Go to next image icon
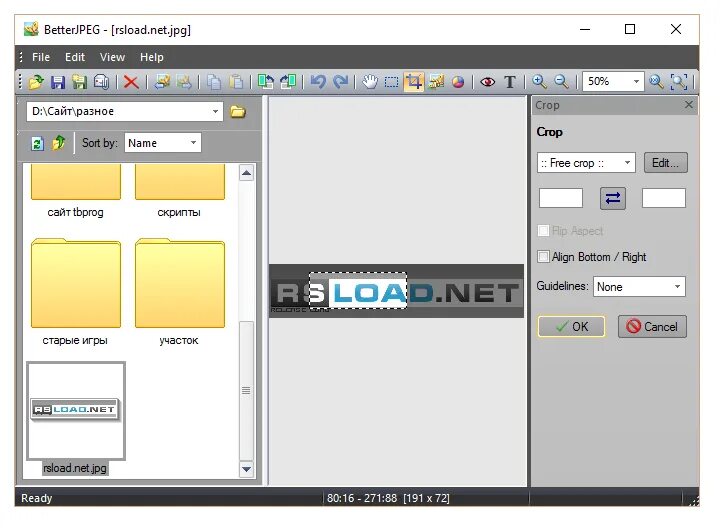Image resolution: width=721 pixels, height=532 pixels. [x=184, y=82]
